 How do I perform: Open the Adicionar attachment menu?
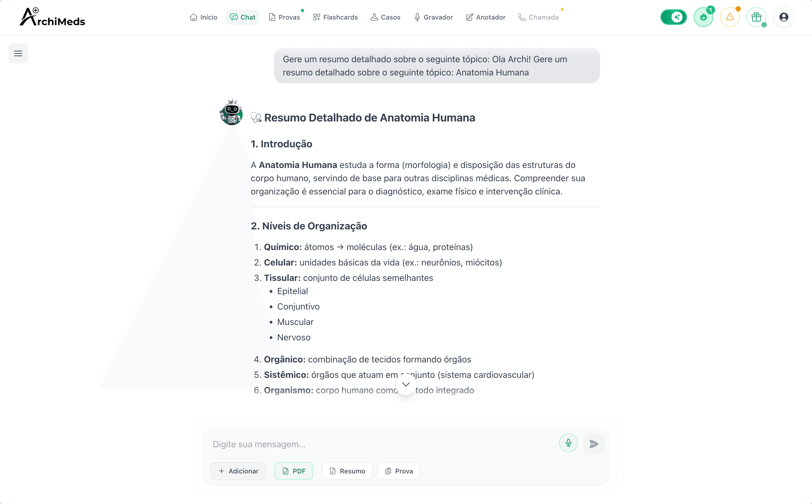[238, 471]
